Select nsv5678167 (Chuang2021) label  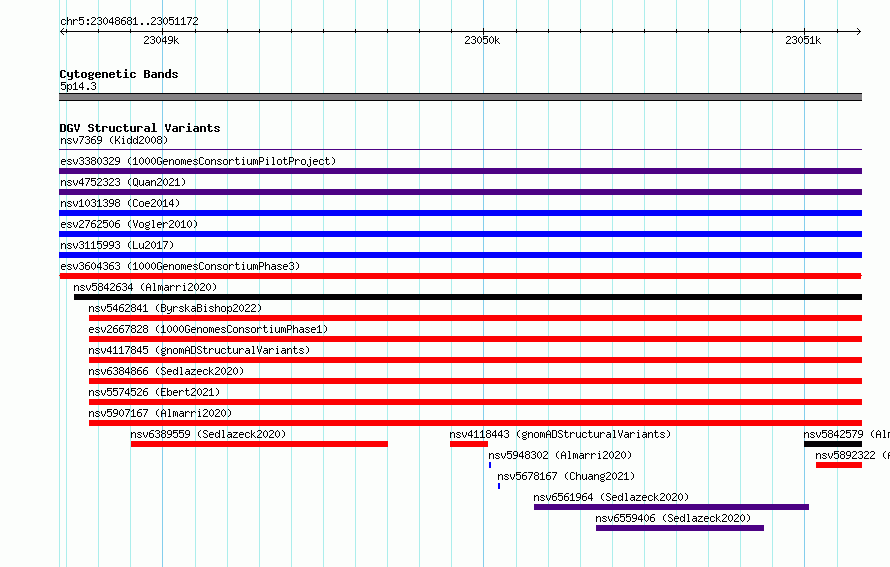[566, 476]
